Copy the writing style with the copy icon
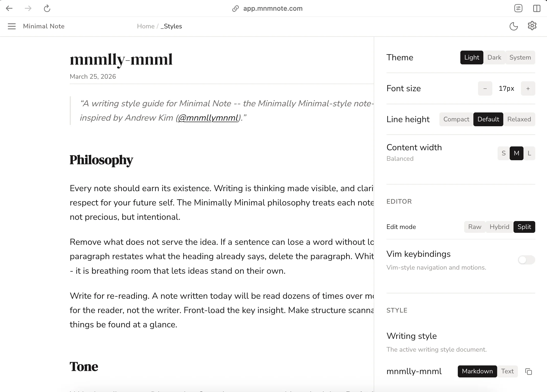 click(529, 371)
